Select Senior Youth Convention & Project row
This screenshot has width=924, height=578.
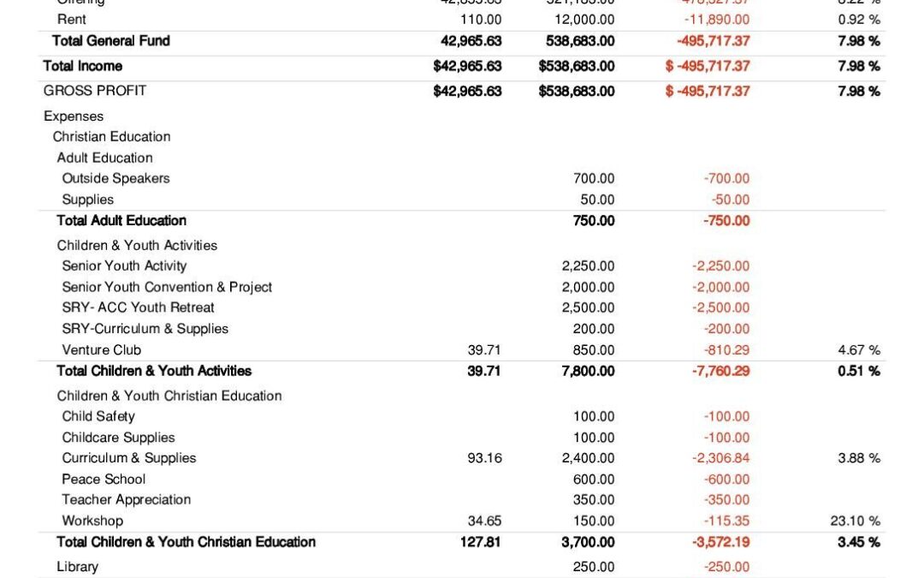(x=167, y=287)
